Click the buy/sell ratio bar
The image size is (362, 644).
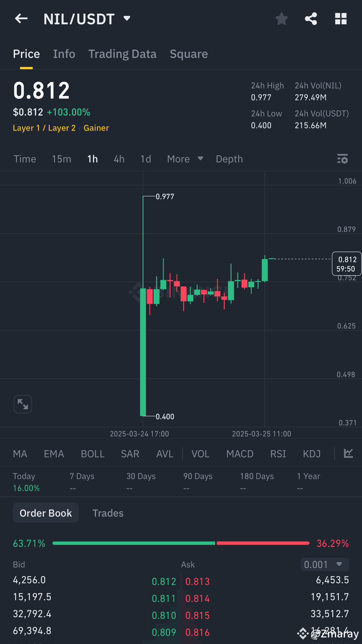pyautogui.click(x=181, y=543)
